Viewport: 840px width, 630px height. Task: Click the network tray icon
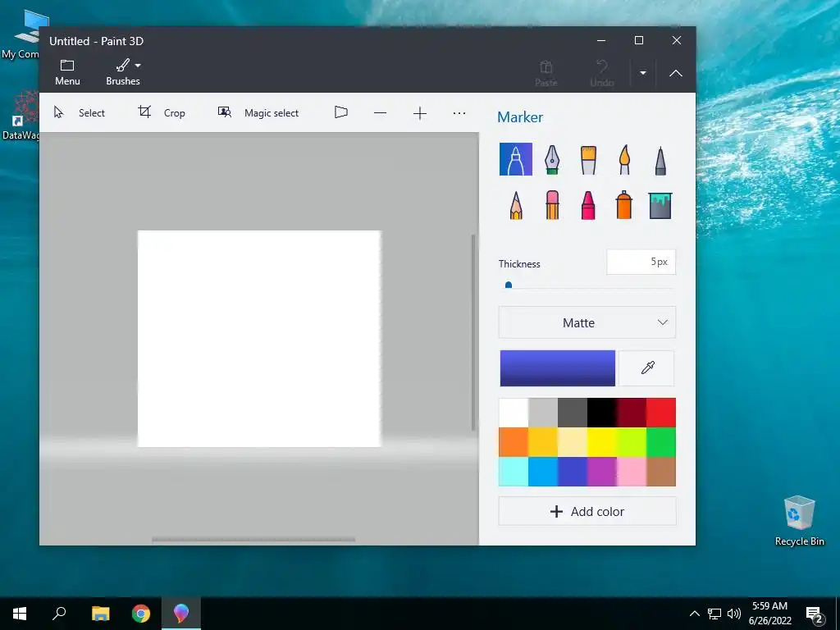point(714,614)
